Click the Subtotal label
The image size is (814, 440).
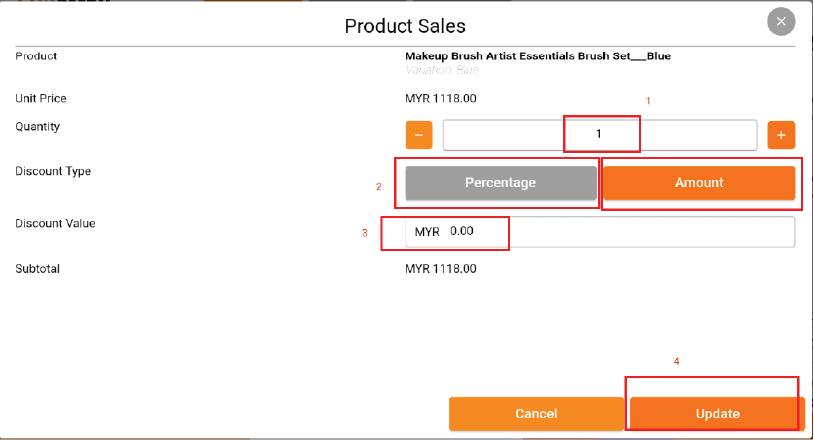coord(37,269)
